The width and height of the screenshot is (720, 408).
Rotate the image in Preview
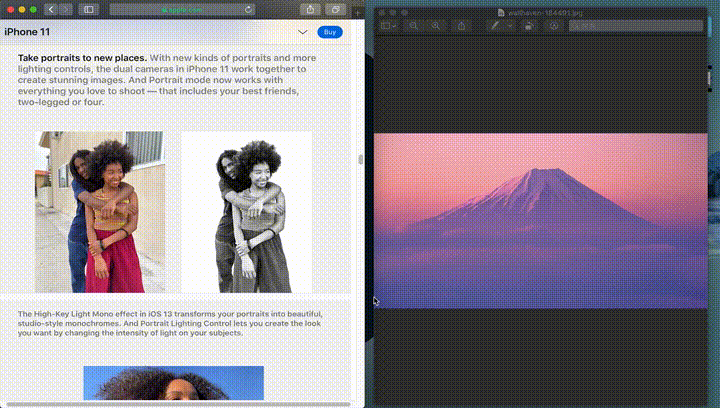click(x=529, y=26)
